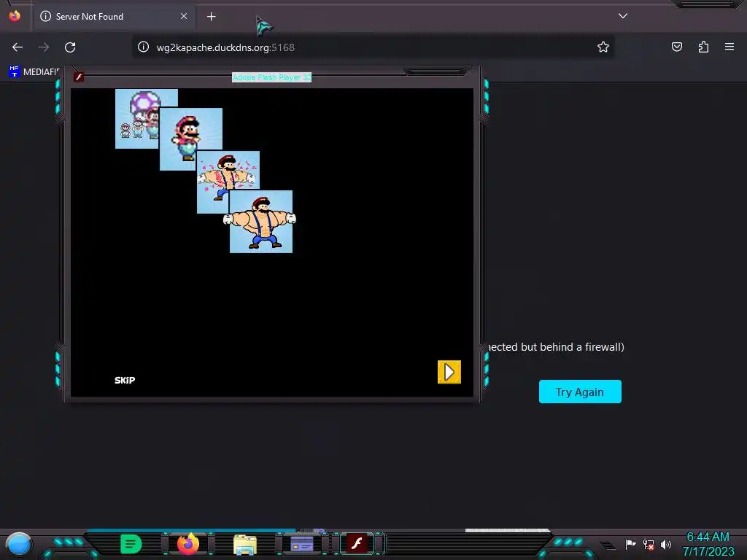Click the site information icon in address bar
747x560 pixels.
pos(144,47)
